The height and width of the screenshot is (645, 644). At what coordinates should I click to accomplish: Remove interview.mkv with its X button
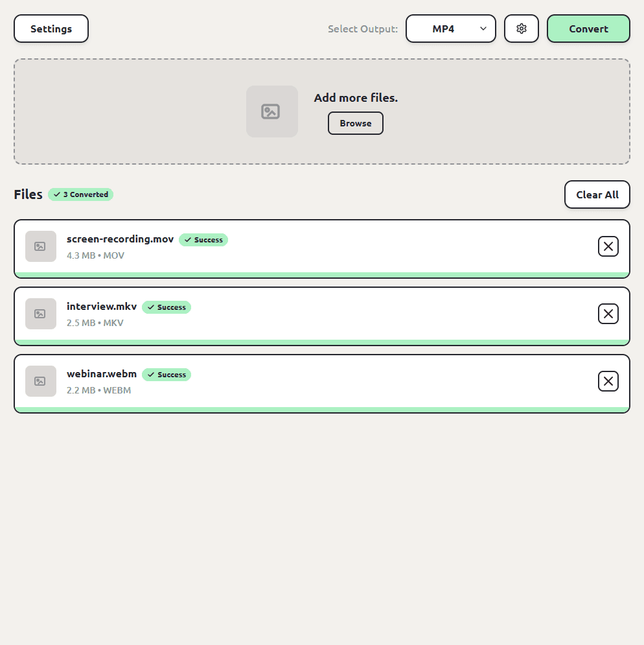pyautogui.click(x=608, y=314)
